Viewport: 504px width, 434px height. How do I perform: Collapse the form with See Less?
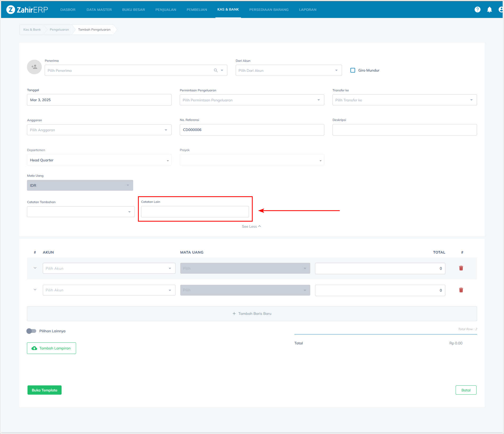click(251, 226)
